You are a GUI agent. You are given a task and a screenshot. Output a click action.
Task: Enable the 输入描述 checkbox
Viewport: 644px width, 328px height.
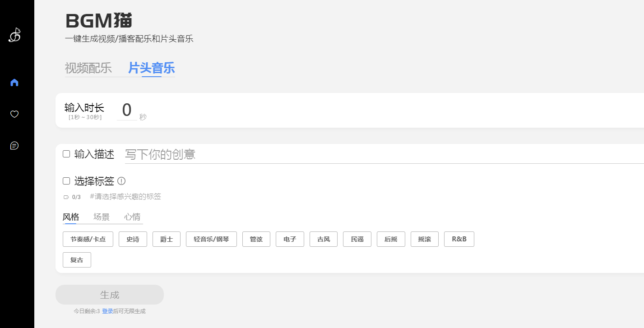(x=66, y=154)
